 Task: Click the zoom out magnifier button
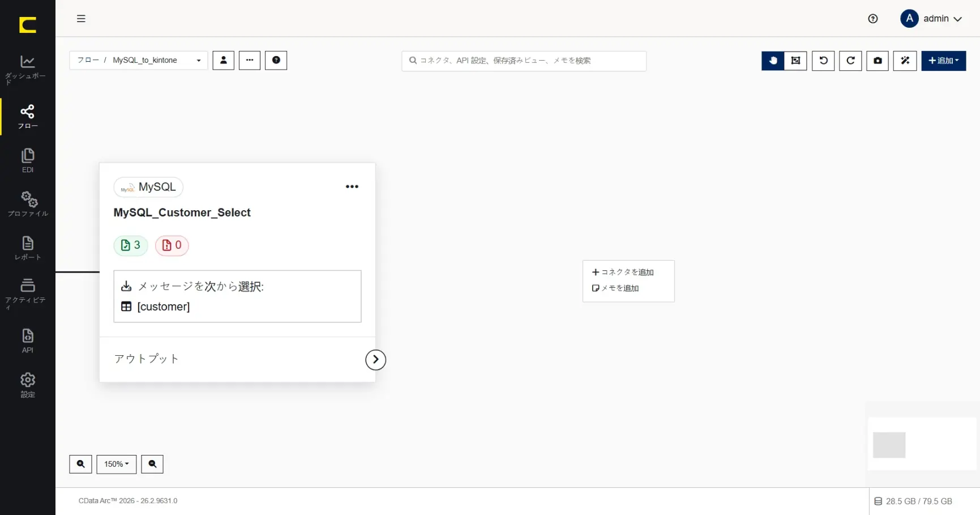coord(152,464)
